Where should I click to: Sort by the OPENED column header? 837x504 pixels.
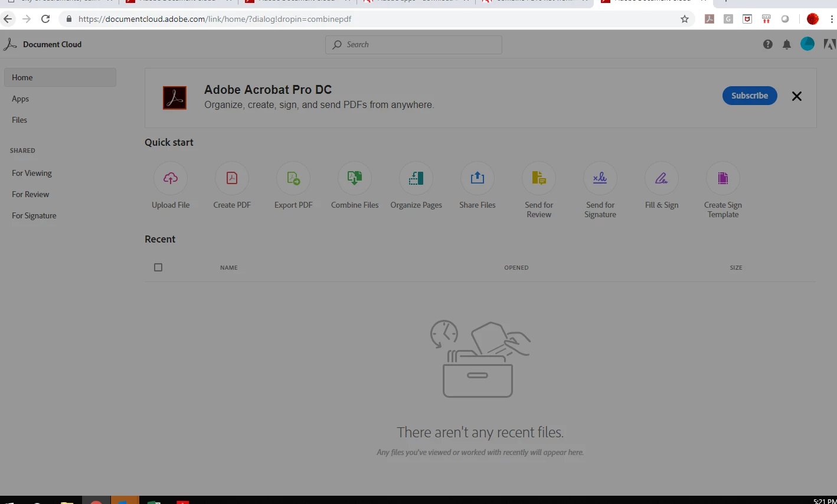pos(516,267)
